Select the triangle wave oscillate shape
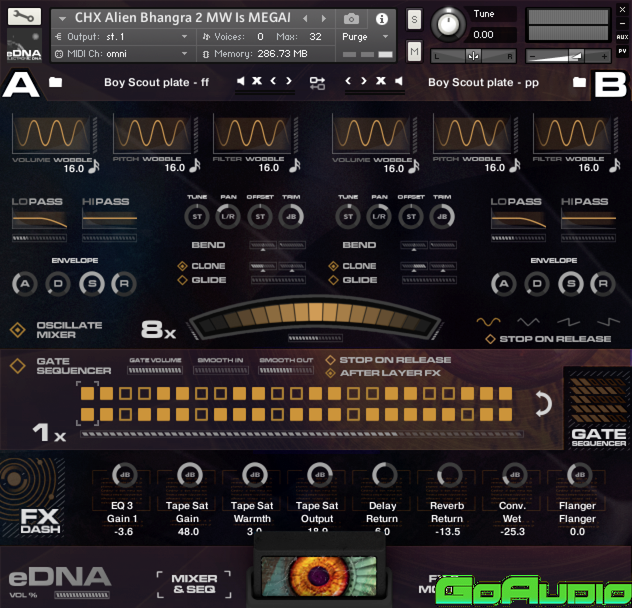This screenshot has width=632, height=608. click(x=528, y=322)
